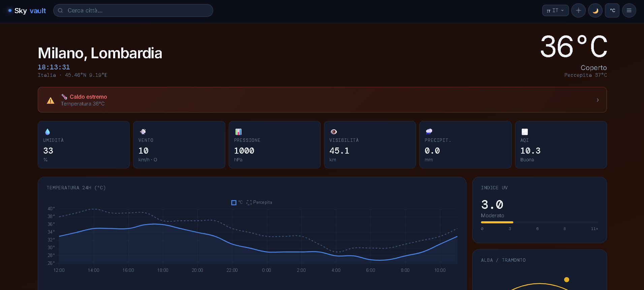The width and height of the screenshot is (644, 290).
Task: Click the coordinates 45.46°N 9.19°E
Action: [86, 75]
